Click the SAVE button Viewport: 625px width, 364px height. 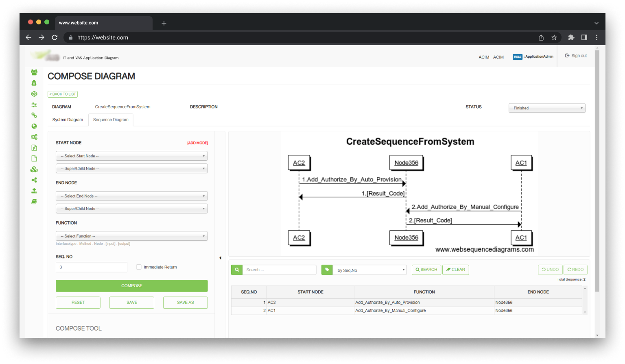point(132,303)
